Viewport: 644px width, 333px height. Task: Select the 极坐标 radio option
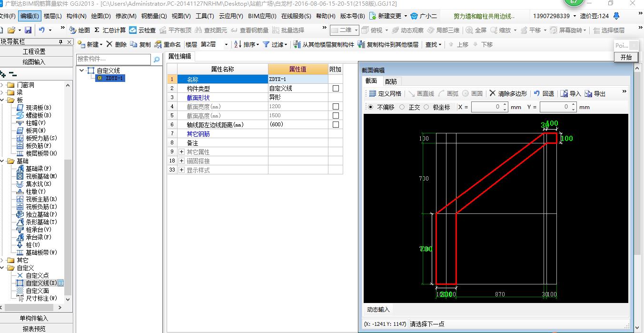pos(426,107)
